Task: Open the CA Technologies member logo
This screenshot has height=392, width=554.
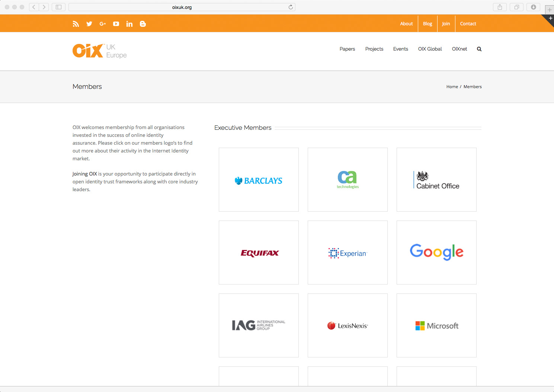Action: [x=348, y=180]
